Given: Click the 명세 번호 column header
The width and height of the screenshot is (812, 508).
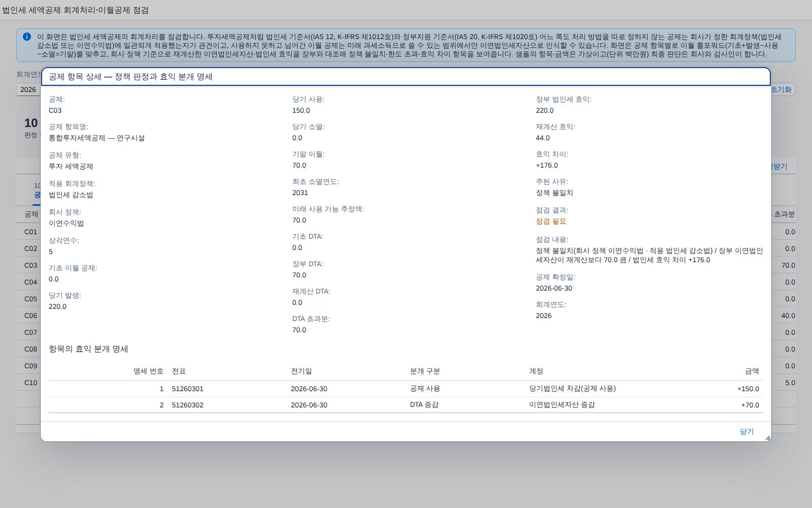Looking at the screenshot, I should 148,371.
